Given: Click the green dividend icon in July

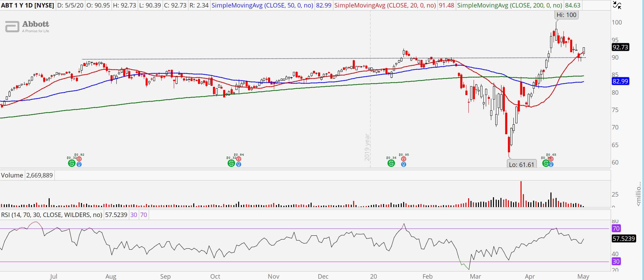Looking at the screenshot, I should [71, 163].
